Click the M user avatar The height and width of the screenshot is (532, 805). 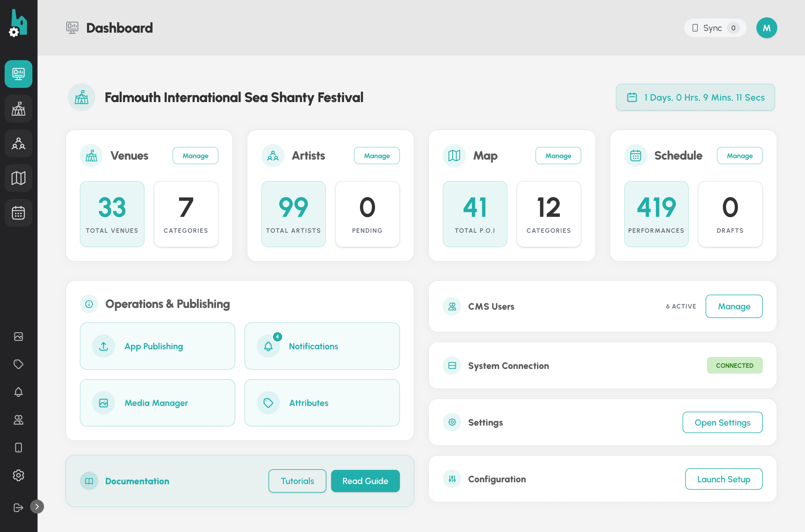766,28
